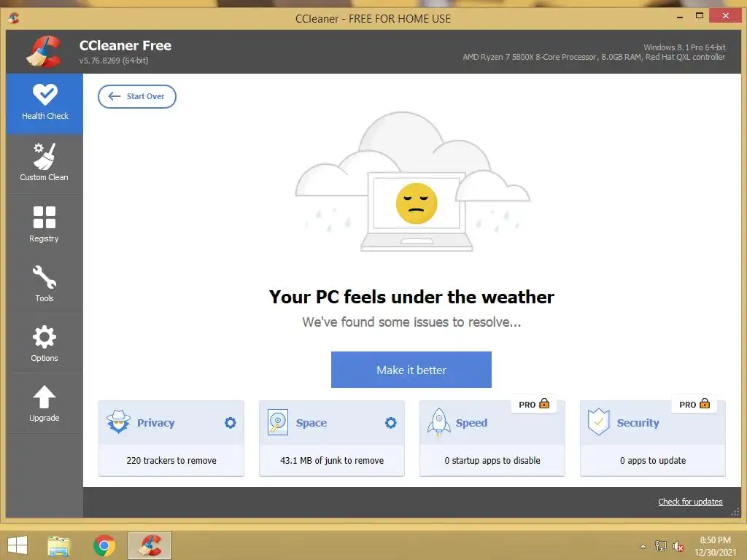Maximize the CCleaner window

coord(700,16)
